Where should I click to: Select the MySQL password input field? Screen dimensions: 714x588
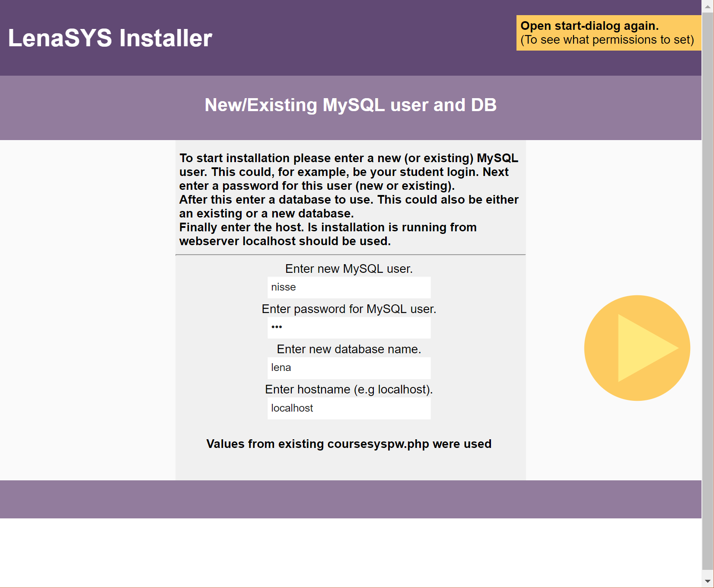(x=349, y=328)
